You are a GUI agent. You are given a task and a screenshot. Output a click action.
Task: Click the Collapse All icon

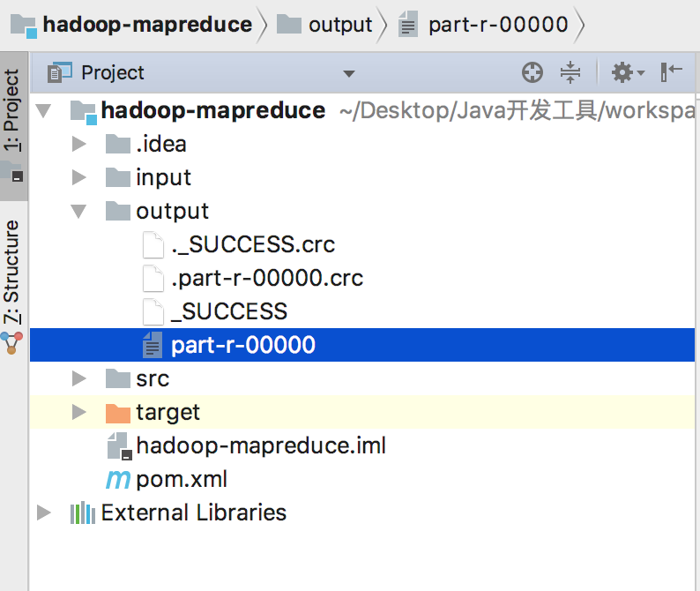(x=570, y=72)
